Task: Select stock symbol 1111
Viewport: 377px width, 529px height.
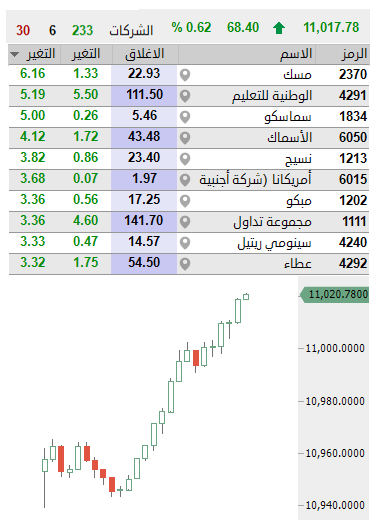Action: (x=354, y=221)
